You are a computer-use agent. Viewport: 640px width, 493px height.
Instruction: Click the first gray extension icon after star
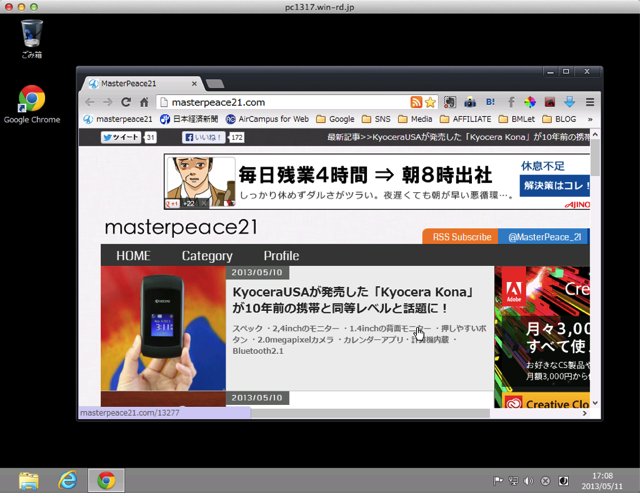coord(450,102)
